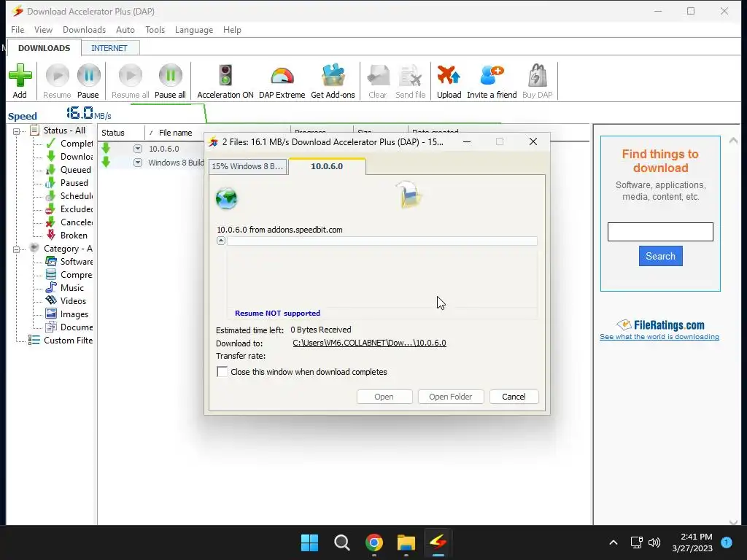Screen dimensions: 747x560
Task: Click the Cancel button in dialog
Action: coord(514,397)
